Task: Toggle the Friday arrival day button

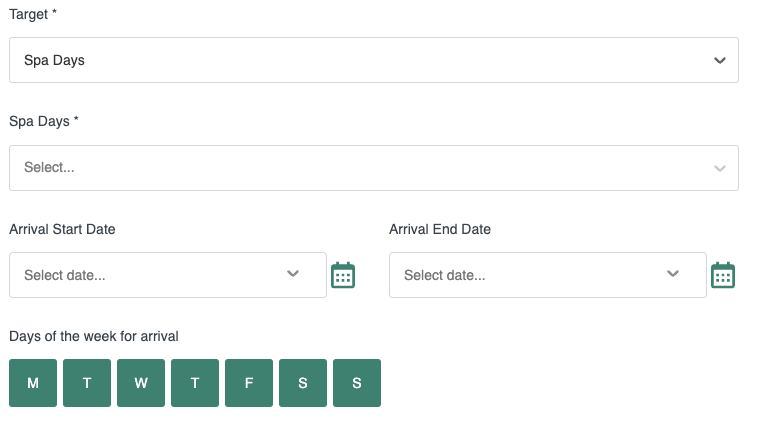Action: point(249,383)
